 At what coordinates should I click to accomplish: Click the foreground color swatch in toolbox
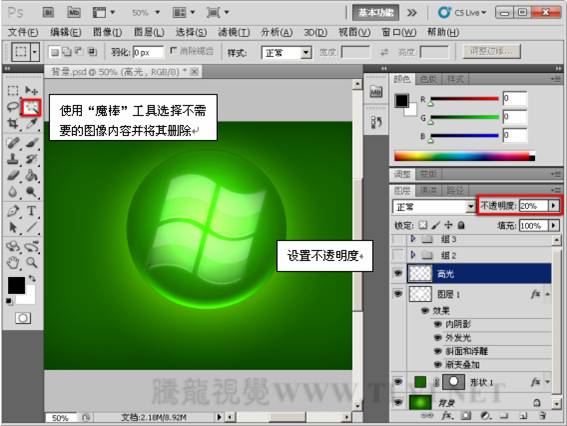(16, 285)
